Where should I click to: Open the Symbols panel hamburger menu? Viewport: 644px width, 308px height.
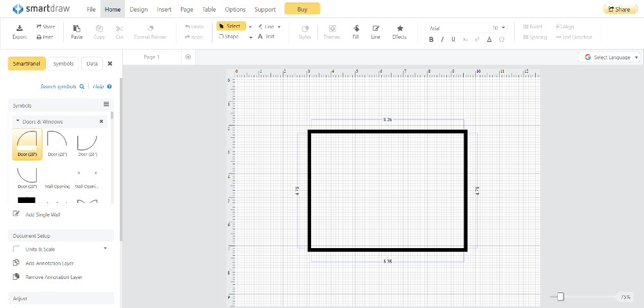106,104
